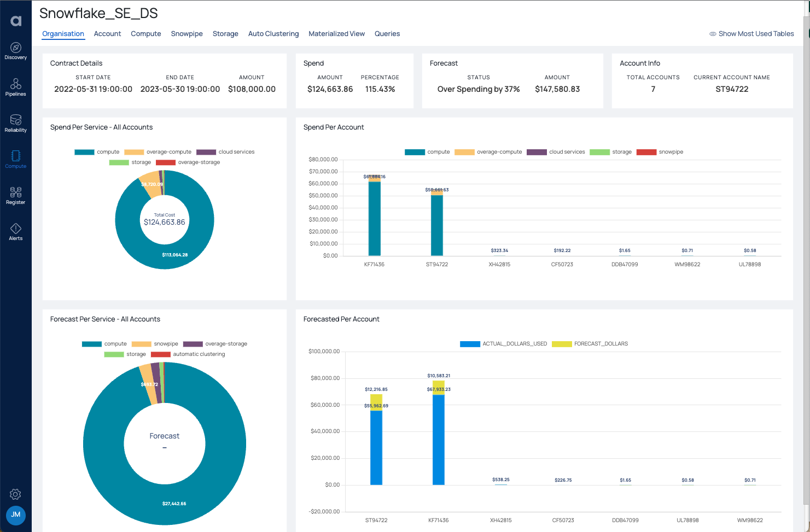This screenshot has height=532, width=810.
Task: Open the Discovery section in the sidebar
Action: [15, 51]
